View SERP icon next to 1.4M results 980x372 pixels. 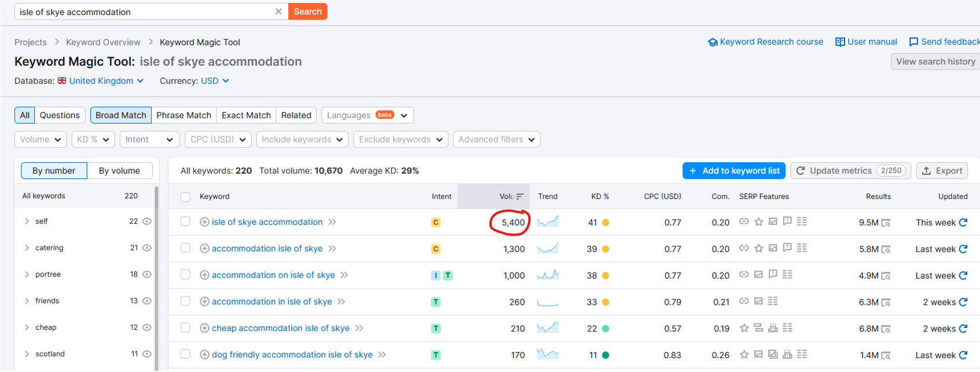(x=886, y=356)
